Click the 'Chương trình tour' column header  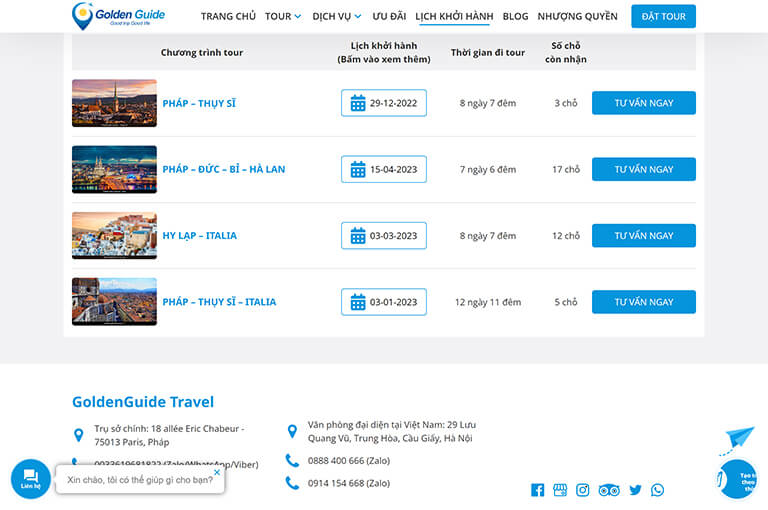pyautogui.click(x=202, y=52)
